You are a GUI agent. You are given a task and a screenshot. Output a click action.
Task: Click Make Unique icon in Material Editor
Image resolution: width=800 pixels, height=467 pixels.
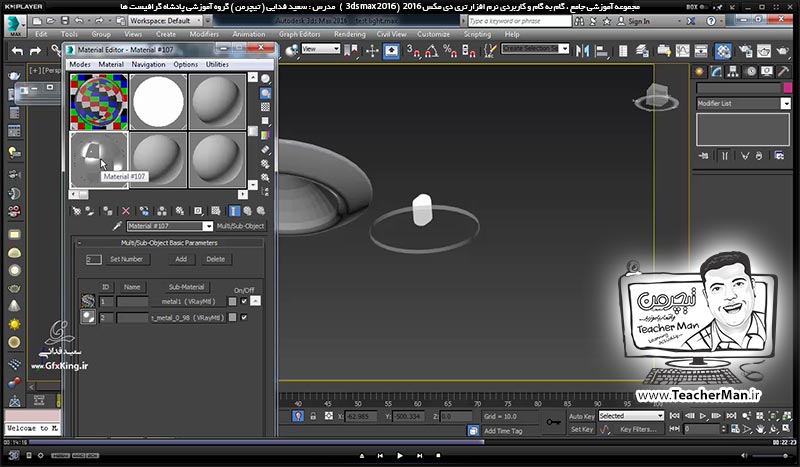(x=162, y=211)
